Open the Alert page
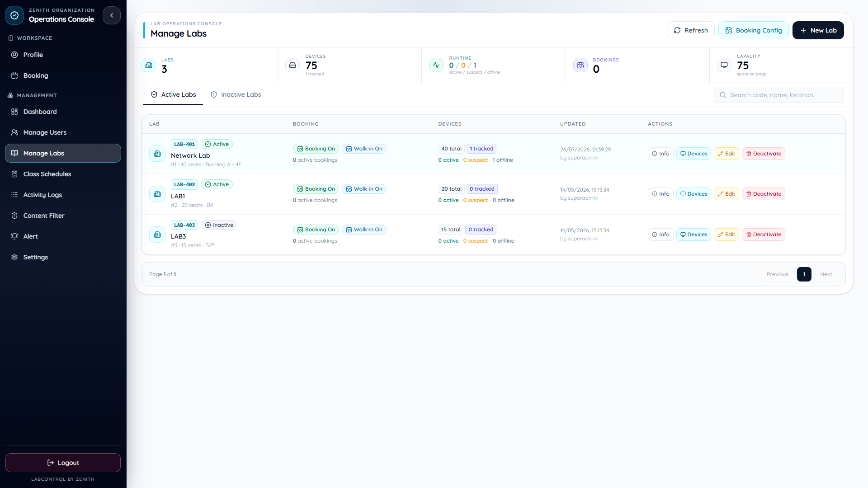868x488 pixels. (x=63, y=236)
